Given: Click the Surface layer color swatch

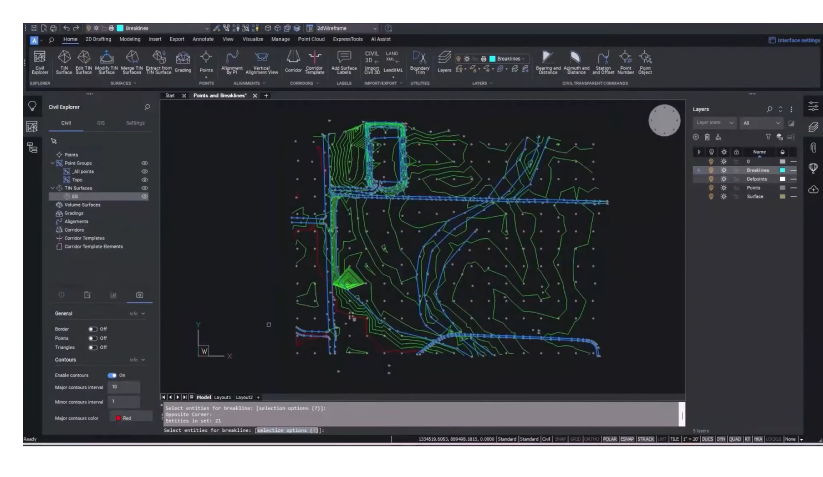Looking at the screenshot, I should [783, 197].
